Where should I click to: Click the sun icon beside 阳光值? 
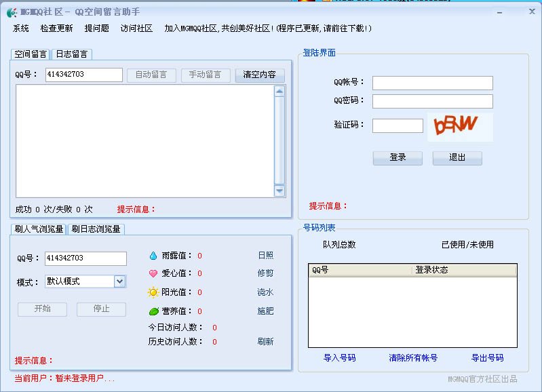(153, 292)
